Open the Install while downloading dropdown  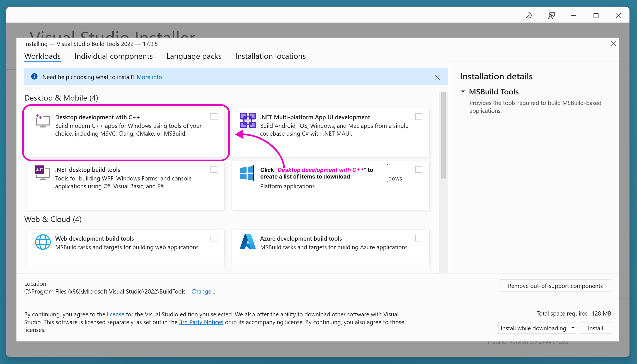537,328
